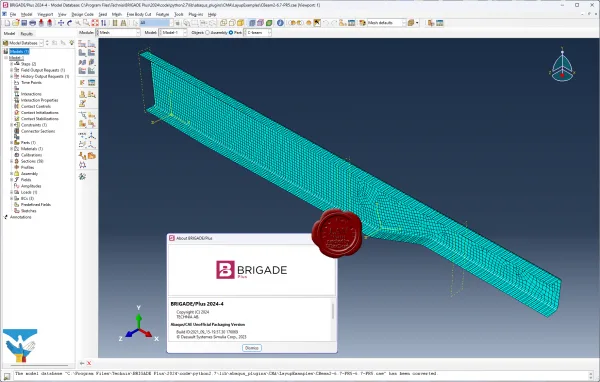Open the Help menu
Viewport: 600px width, 382px height.
[x=212, y=15]
